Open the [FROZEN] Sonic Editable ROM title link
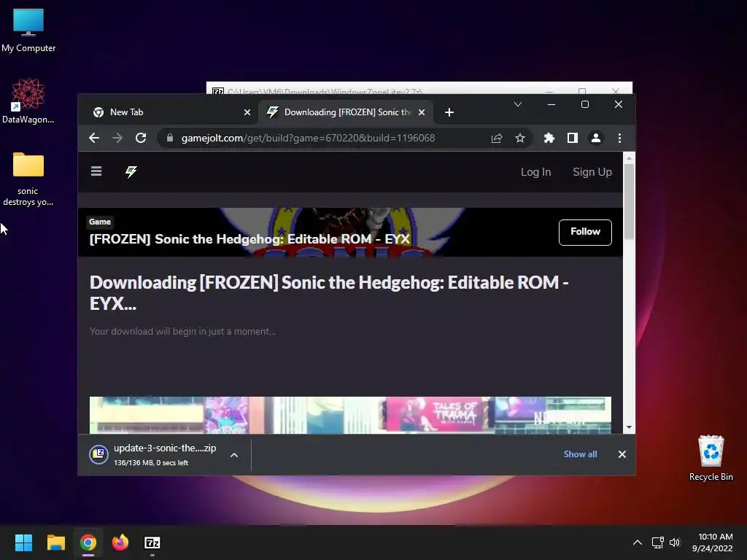Viewport: 747px width, 560px height. pyautogui.click(x=249, y=239)
